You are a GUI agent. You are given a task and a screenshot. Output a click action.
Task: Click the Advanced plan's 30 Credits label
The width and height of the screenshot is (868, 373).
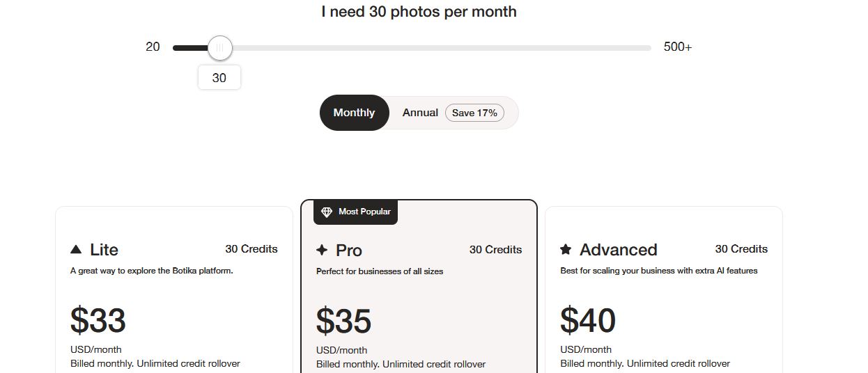tap(741, 249)
